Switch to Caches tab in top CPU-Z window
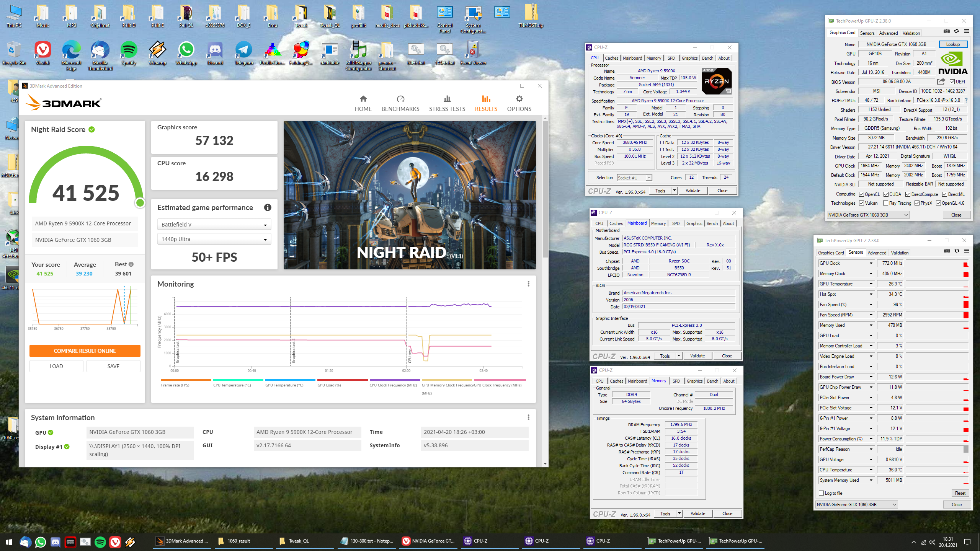The height and width of the screenshot is (551, 980). 611,58
